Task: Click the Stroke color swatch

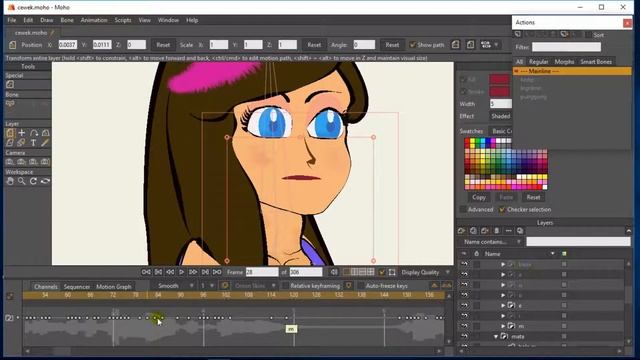Action: tap(499, 91)
